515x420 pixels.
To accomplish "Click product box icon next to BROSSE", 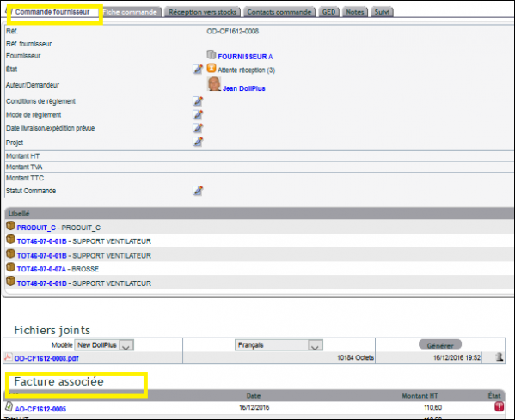I will pos(11,267).
